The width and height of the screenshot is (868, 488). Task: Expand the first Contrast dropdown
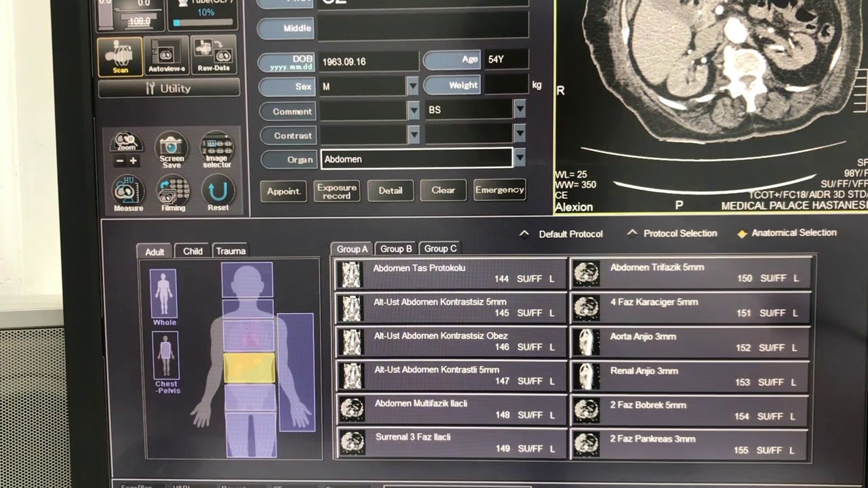(x=414, y=134)
